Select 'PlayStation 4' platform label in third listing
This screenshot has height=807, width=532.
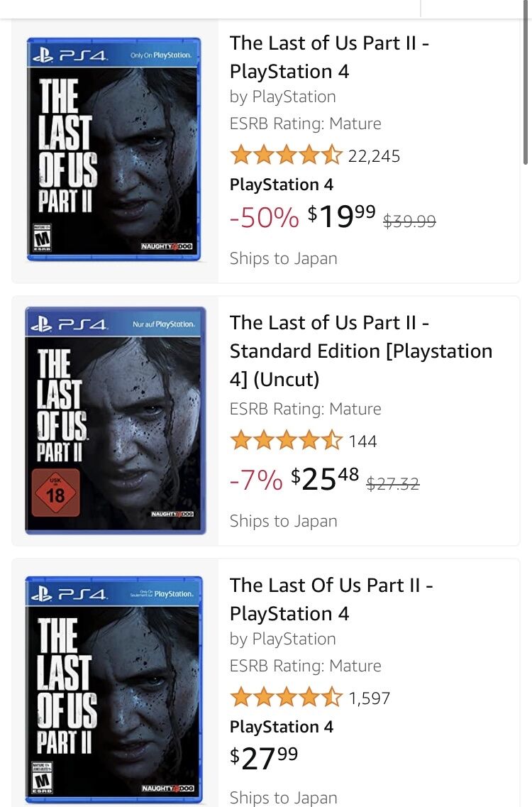(x=282, y=727)
